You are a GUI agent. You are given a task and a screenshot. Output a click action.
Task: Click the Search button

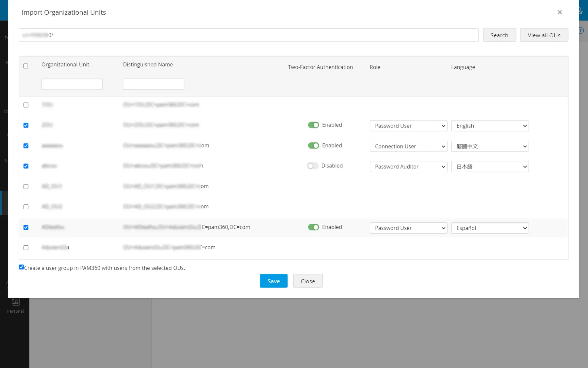point(499,35)
